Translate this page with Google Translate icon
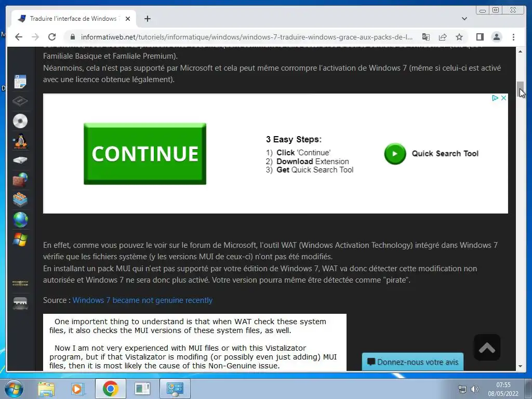Screen dimensions: 532x399 pyautogui.click(x=426, y=37)
